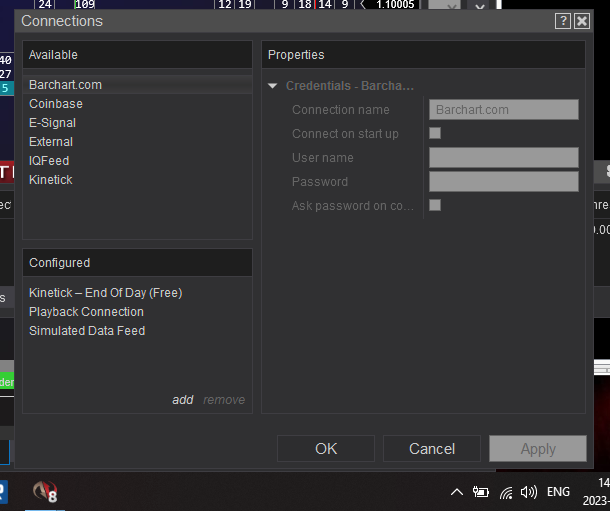Choose E-Signal from Available connections
The height and width of the screenshot is (511, 610).
52,123
